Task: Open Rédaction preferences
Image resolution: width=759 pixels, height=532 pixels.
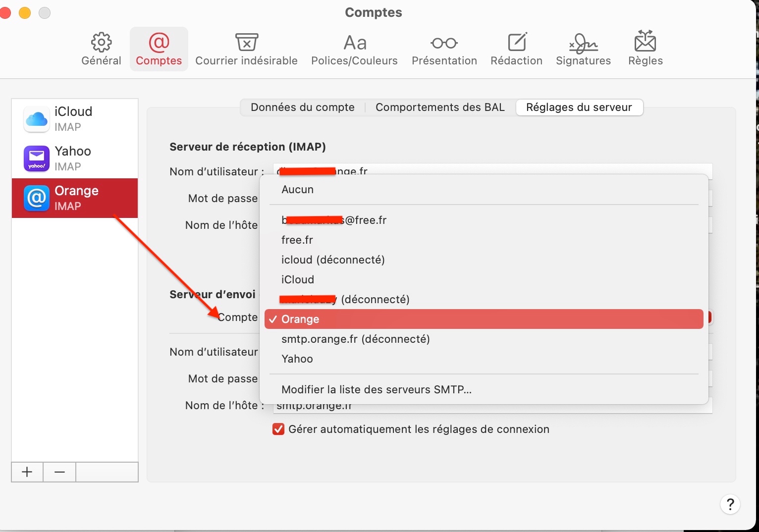Action: click(516, 49)
